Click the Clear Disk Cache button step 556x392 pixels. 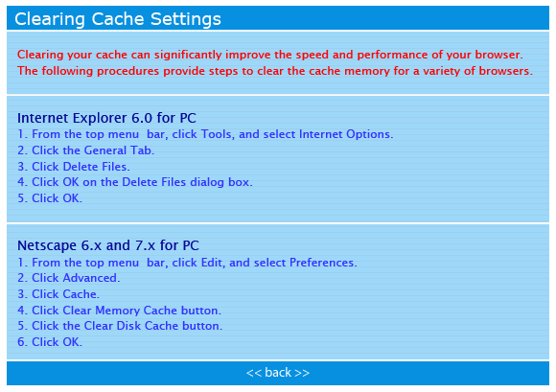click(120, 326)
